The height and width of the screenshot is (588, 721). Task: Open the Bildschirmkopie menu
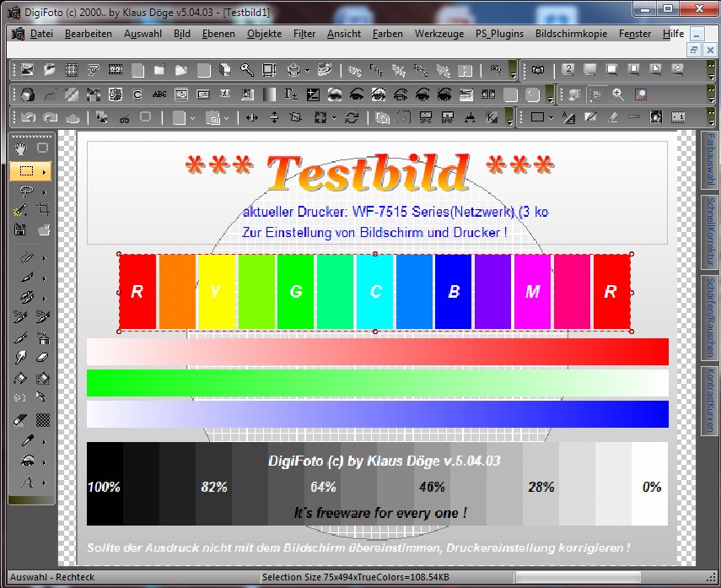click(571, 34)
